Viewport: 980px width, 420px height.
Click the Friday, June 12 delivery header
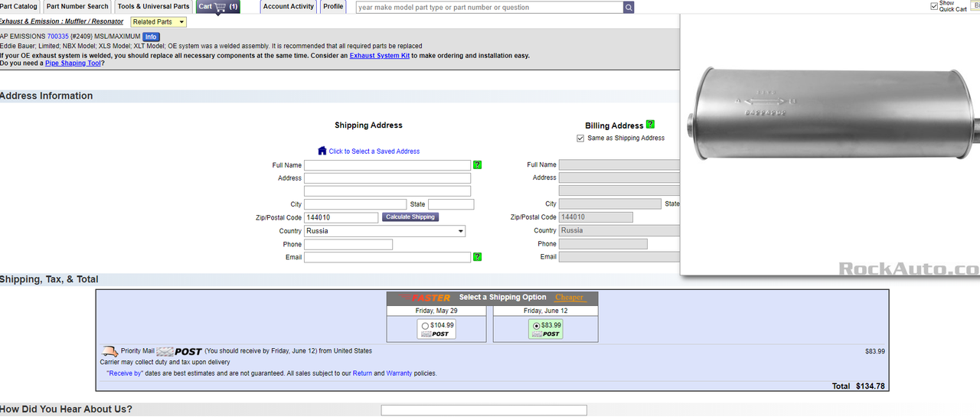click(547, 311)
